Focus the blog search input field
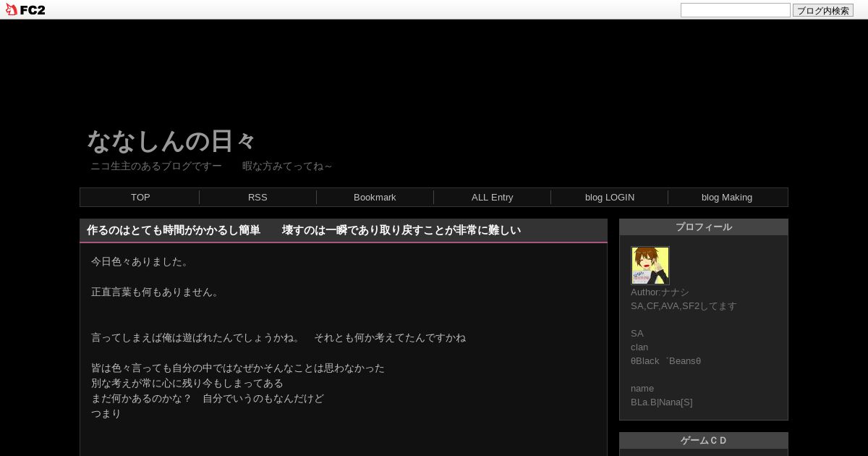The height and width of the screenshot is (456, 868). pyautogui.click(x=736, y=10)
